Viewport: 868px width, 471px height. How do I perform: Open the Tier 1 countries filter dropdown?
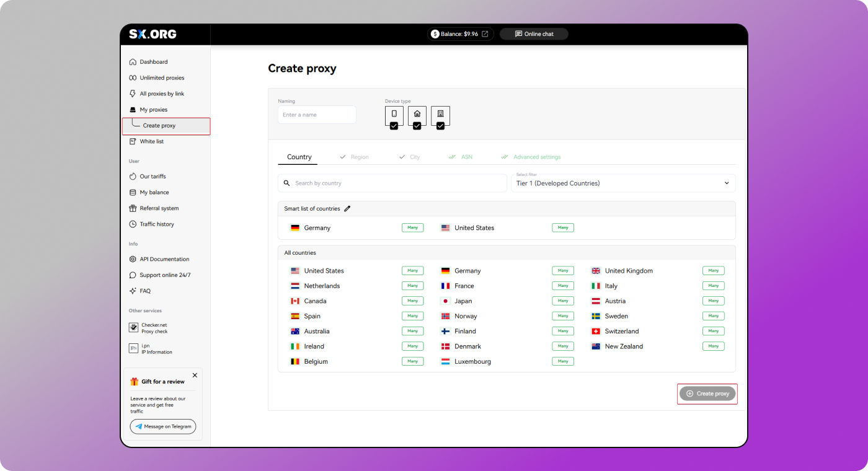[623, 183]
